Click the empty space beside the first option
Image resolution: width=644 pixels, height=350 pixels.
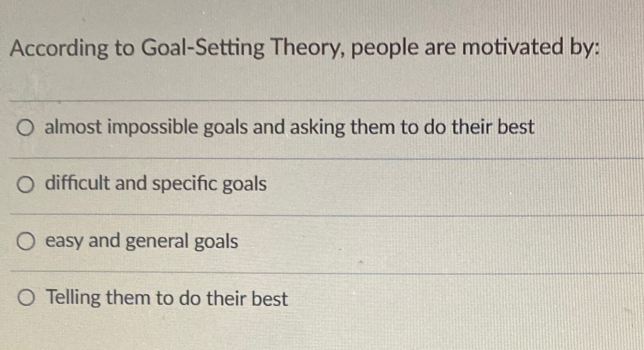[x=584, y=128]
